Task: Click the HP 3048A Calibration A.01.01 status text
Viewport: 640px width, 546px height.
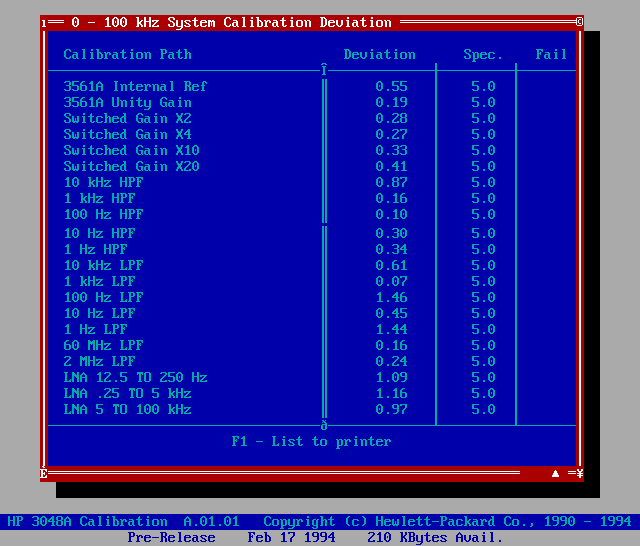Action: coord(123,522)
